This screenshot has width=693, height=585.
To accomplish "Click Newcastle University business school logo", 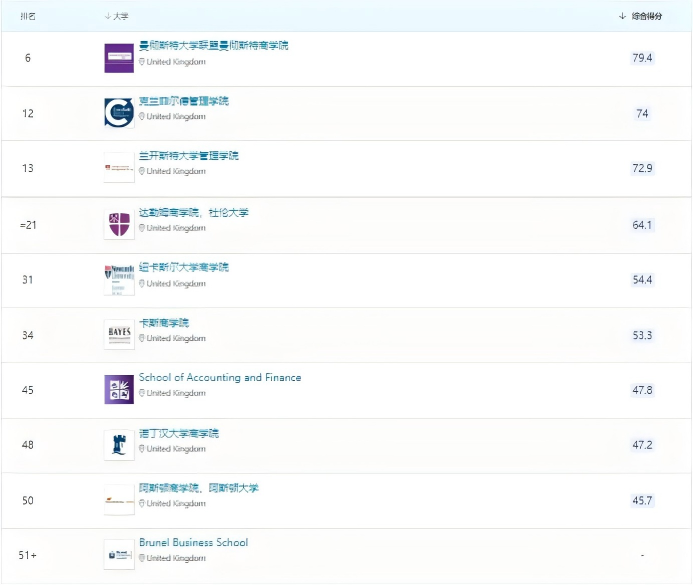I will (x=119, y=280).
